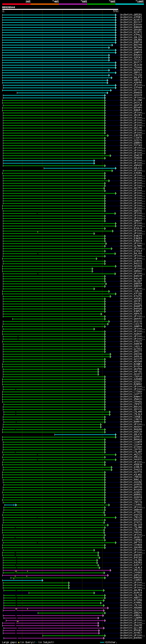The height and width of the screenshot is (644, 146).
Task: Select the UniRef100_C0H5V3 label
Action: click(x=131, y=580)
